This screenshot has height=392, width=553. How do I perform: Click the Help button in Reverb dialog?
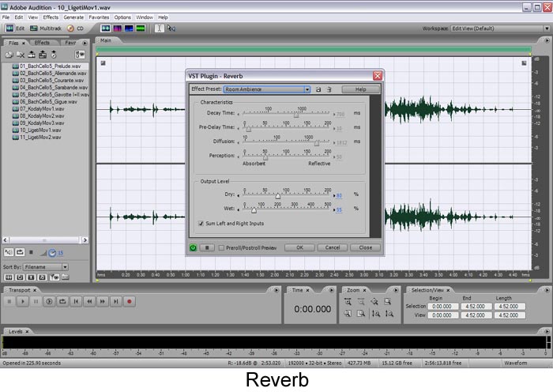(x=361, y=89)
